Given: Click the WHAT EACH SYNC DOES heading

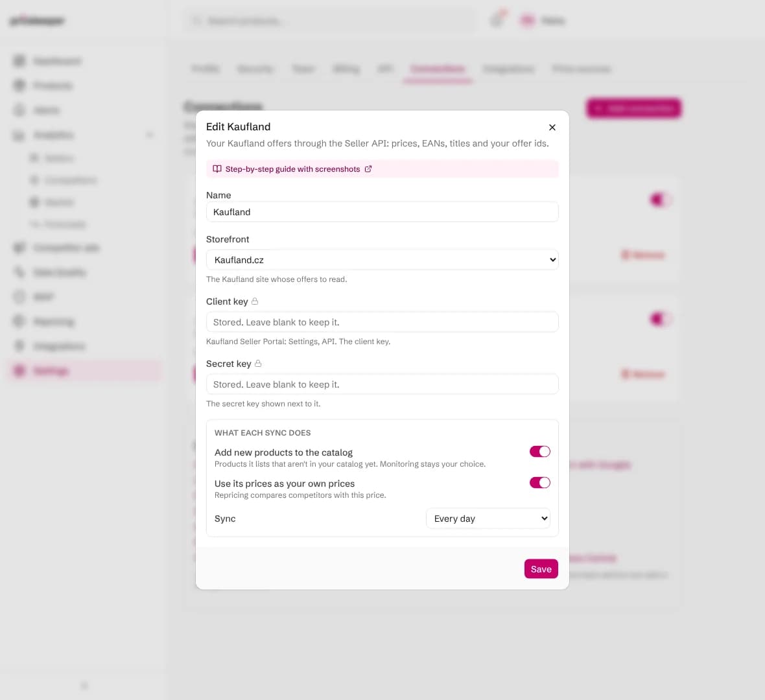Looking at the screenshot, I should tap(263, 433).
